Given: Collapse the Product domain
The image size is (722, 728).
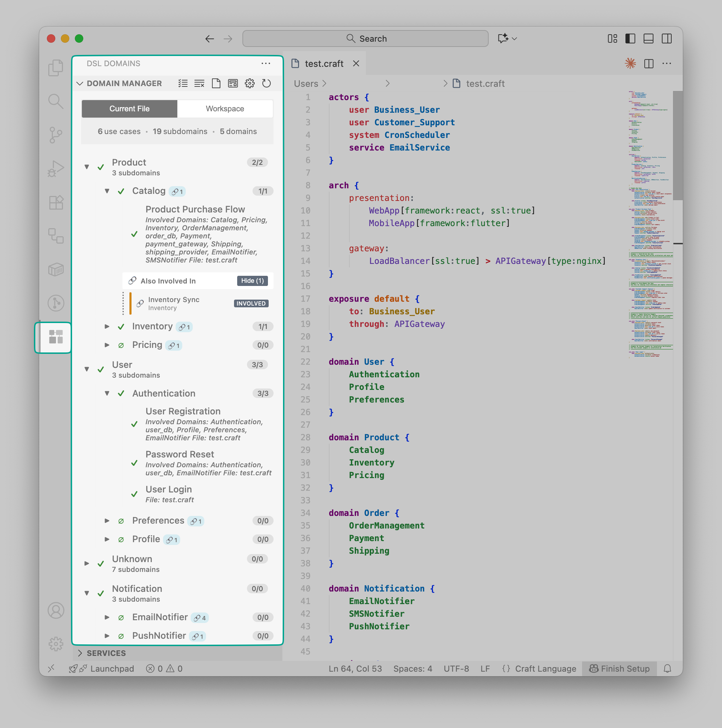Looking at the screenshot, I should (x=87, y=167).
